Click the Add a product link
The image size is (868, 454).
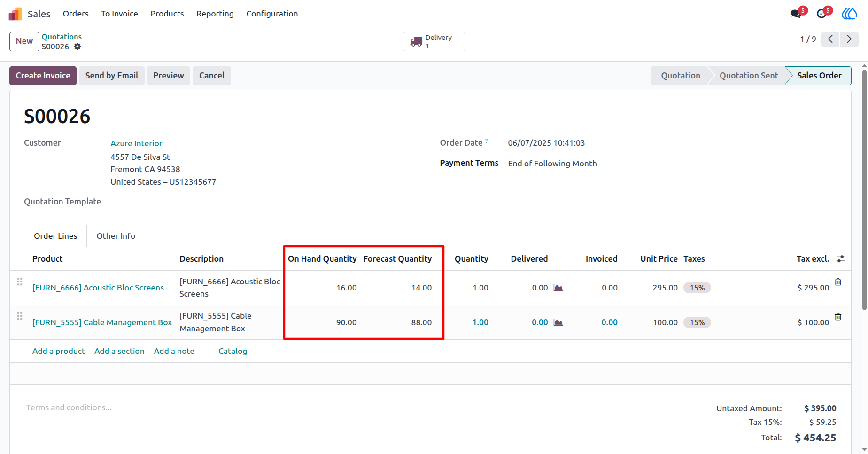59,351
